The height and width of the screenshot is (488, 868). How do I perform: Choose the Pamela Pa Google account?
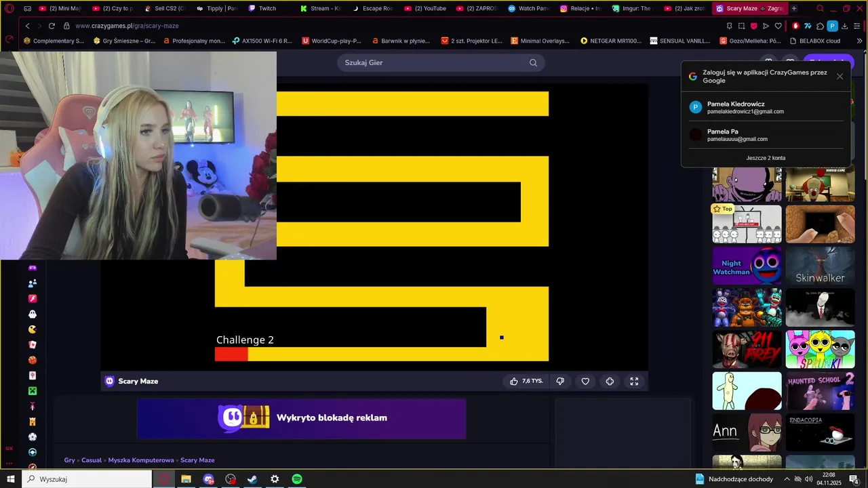pos(766,135)
